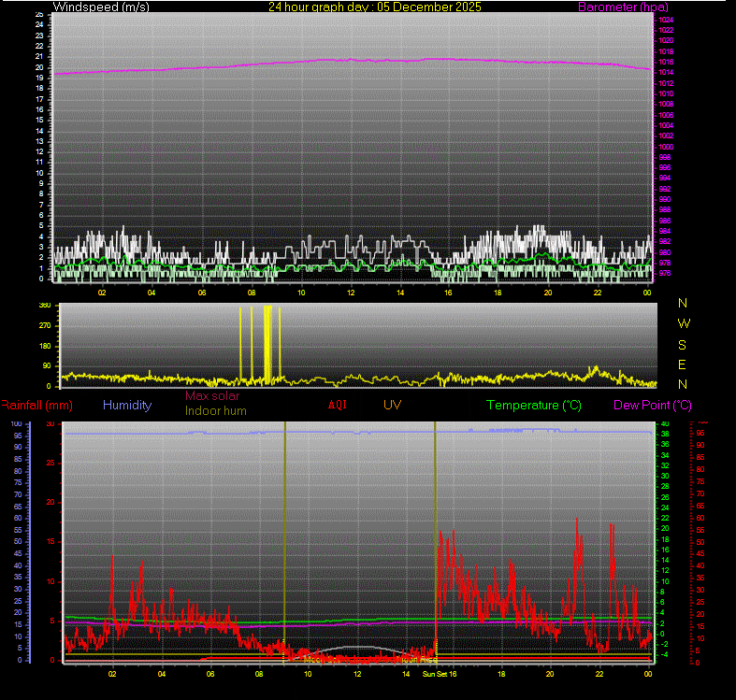Click the 40 temperature scale value
The height and width of the screenshot is (700, 736).
[x=665, y=423]
